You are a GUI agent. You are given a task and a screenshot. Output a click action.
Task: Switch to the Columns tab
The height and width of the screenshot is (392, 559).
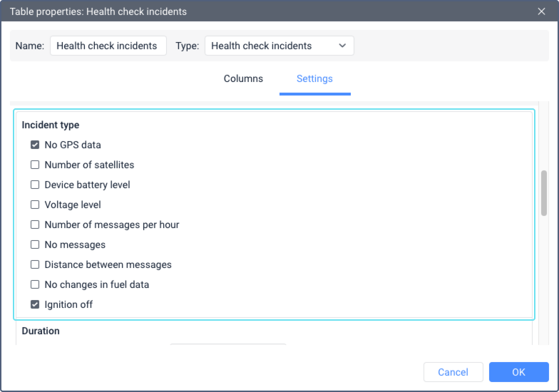pyautogui.click(x=243, y=78)
